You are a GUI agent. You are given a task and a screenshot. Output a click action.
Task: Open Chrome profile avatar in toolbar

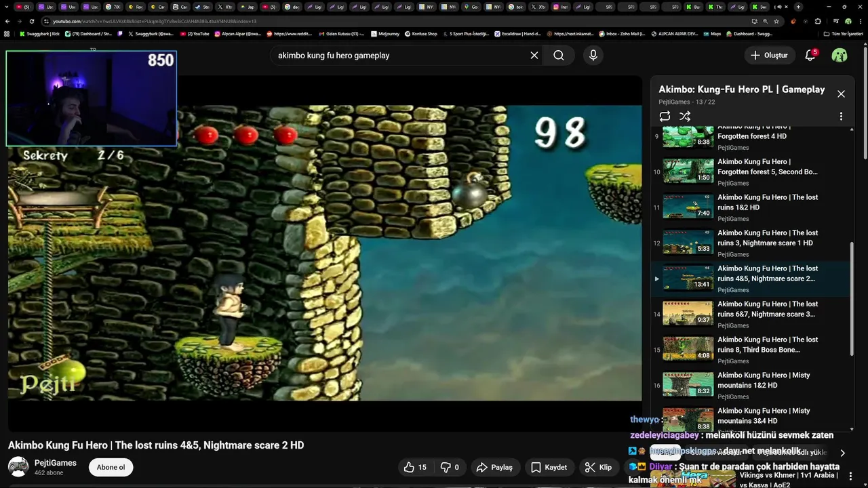848,21
